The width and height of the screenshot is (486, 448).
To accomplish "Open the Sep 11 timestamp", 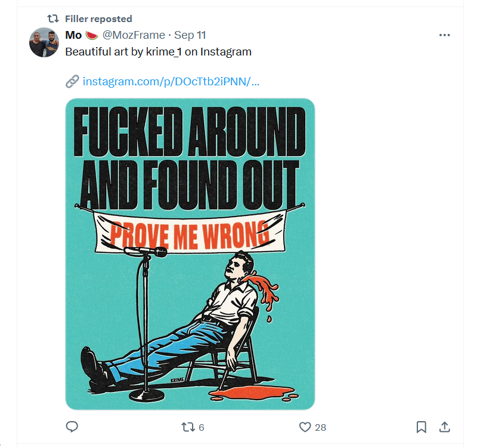I will pos(190,35).
